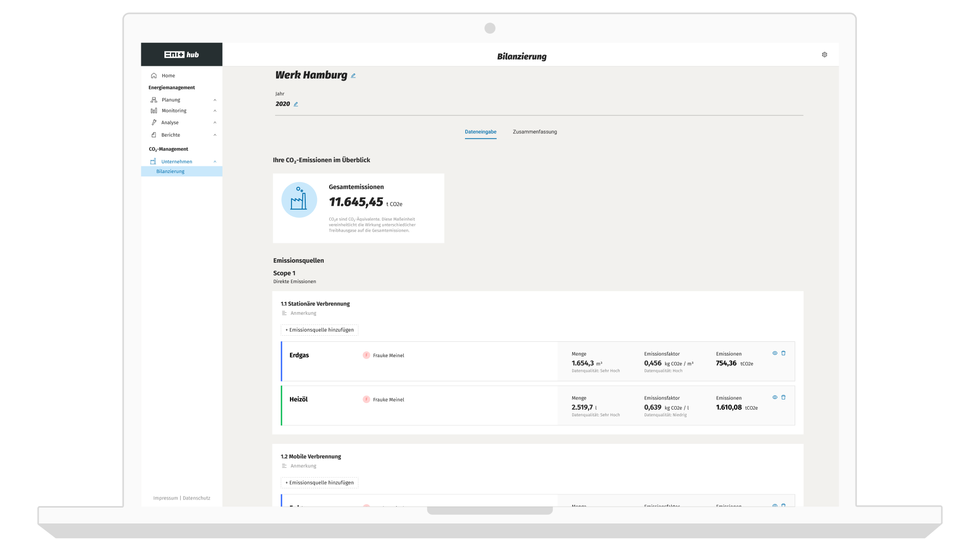Screen dimensions: 980x551
Task: Expand the Planung menu chevron
Action: (x=215, y=100)
